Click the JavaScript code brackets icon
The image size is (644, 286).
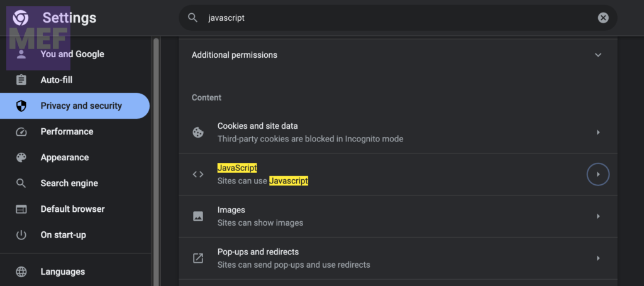pyautogui.click(x=198, y=174)
